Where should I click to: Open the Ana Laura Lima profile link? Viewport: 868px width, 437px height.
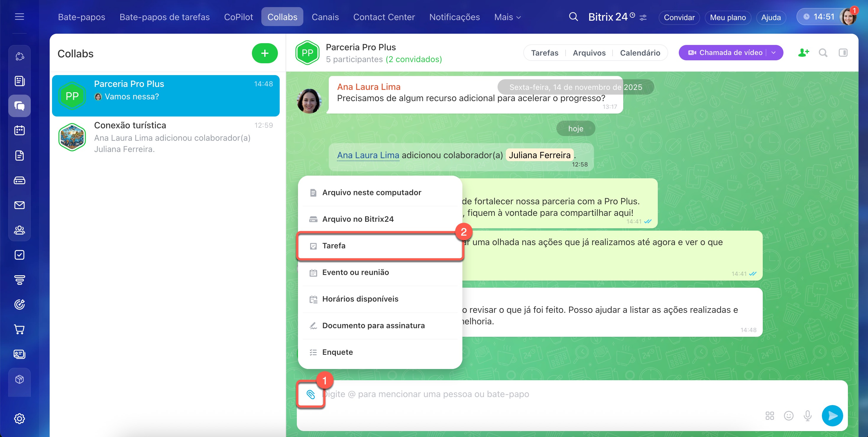pos(368,155)
